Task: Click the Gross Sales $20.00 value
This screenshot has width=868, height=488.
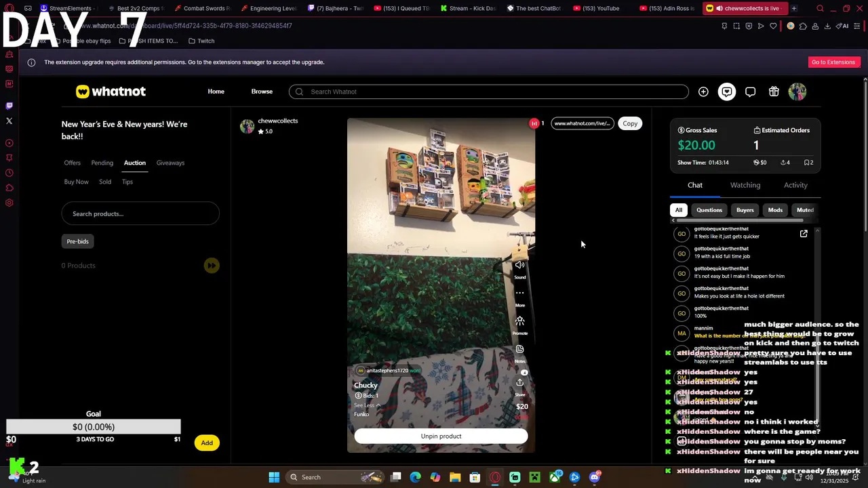Action: click(x=696, y=145)
